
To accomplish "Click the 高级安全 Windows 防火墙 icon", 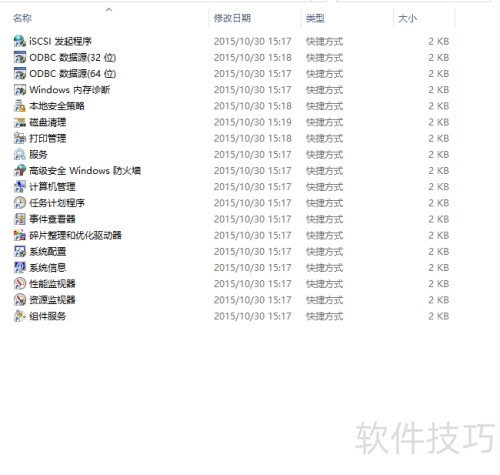I will click(x=20, y=171).
